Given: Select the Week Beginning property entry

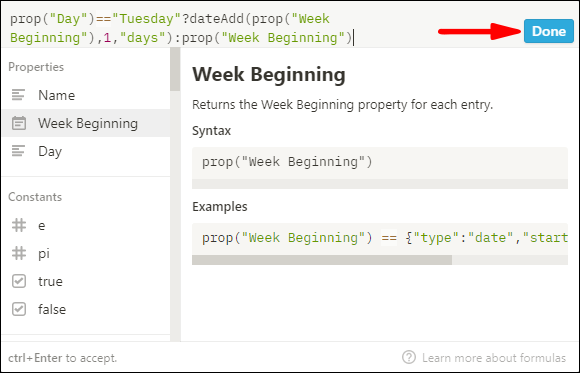Looking at the screenshot, I should (x=86, y=123).
